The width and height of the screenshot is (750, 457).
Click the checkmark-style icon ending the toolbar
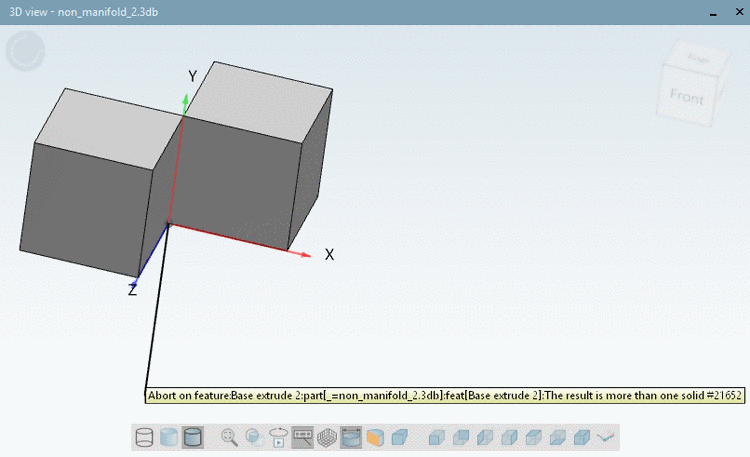(606, 437)
